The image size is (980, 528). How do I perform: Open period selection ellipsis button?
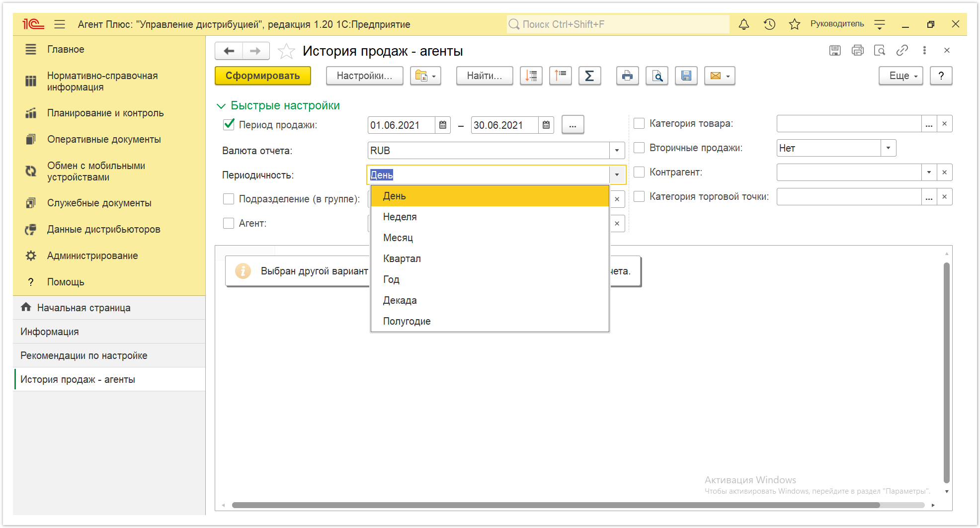pos(572,125)
